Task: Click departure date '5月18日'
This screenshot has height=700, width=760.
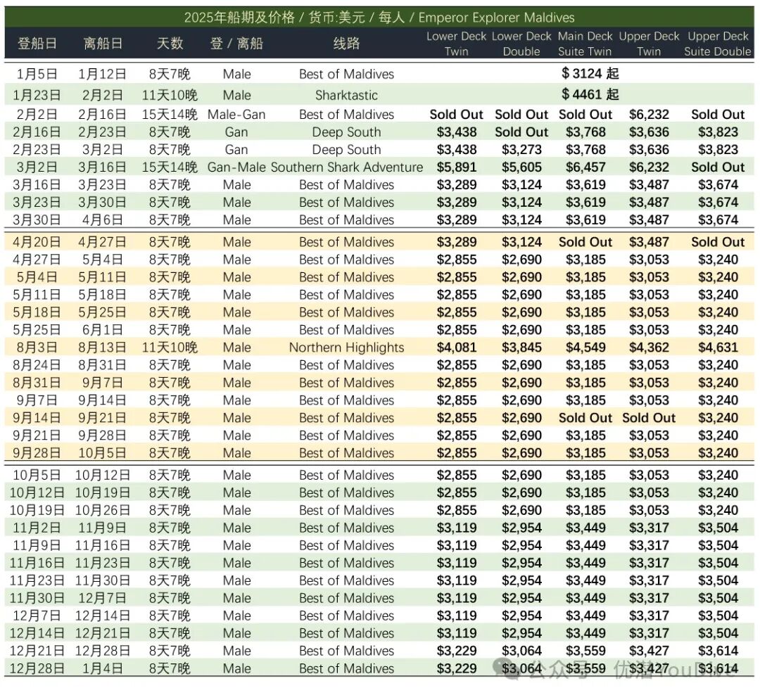Action: pos(102,295)
